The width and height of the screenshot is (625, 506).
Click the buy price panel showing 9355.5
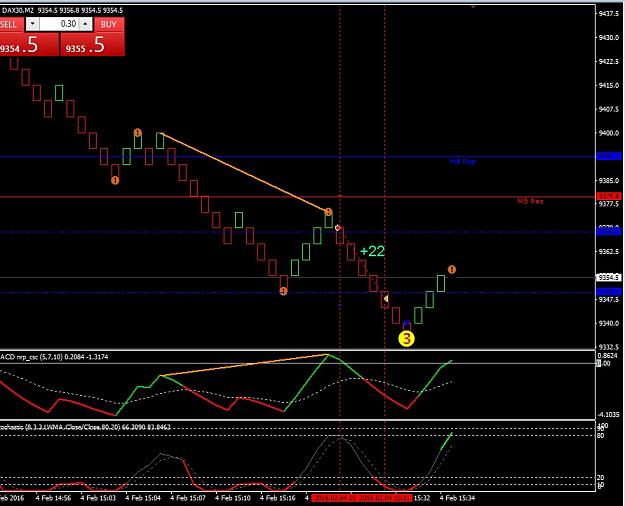click(92, 45)
